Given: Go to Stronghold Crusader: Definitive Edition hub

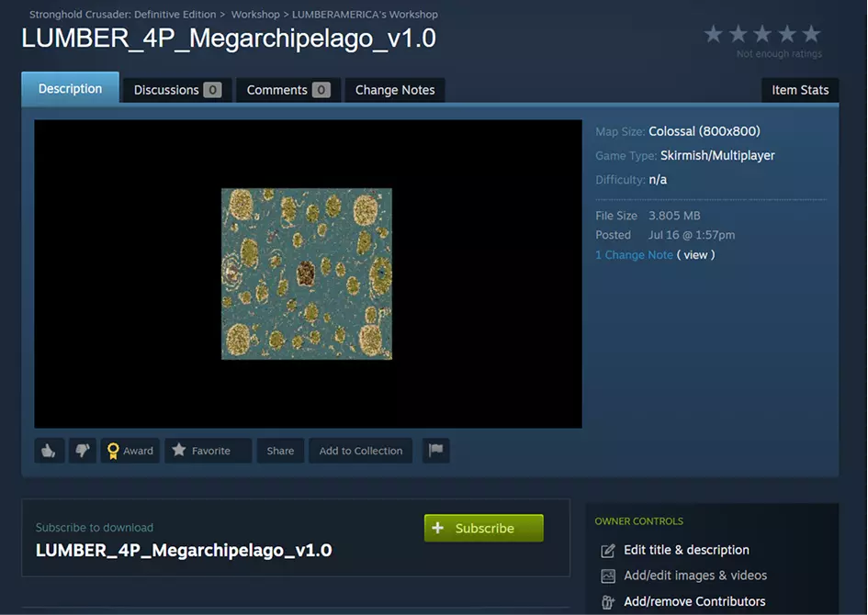Looking at the screenshot, I should point(122,15).
